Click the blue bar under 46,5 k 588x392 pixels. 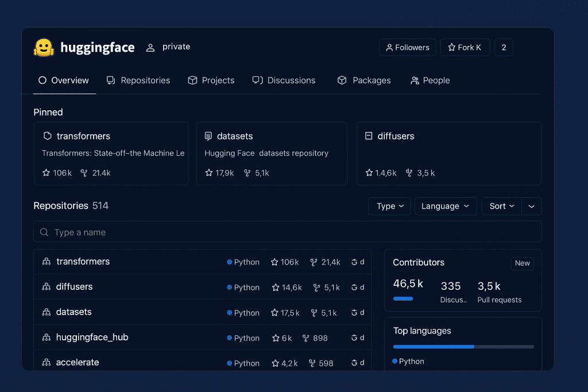click(403, 298)
